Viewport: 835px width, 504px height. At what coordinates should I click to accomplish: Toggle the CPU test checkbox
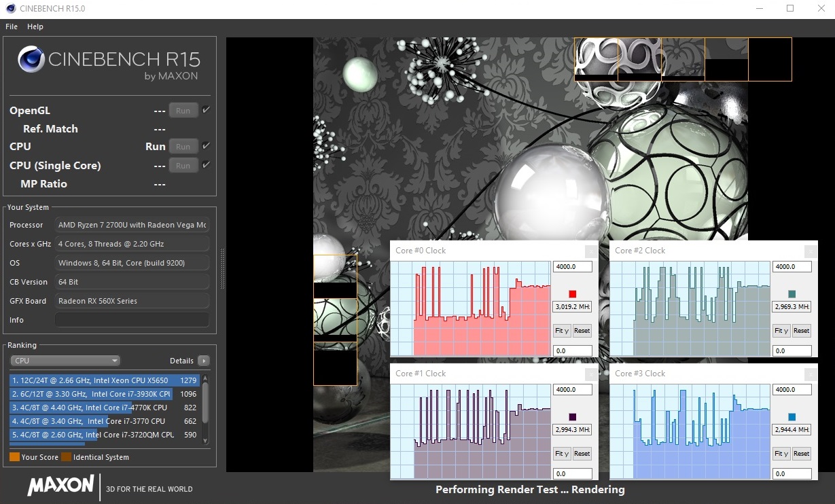[x=206, y=146]
